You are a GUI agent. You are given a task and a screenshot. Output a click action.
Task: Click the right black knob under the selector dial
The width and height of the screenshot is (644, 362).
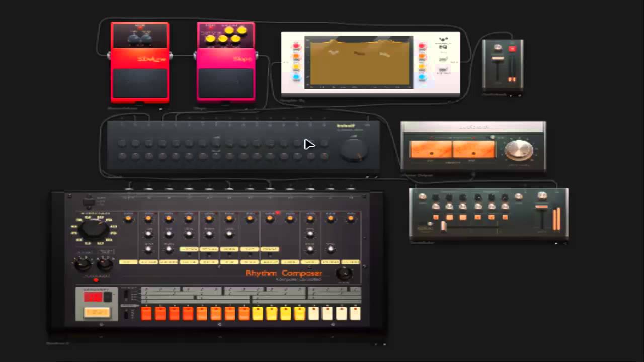pyautogui.click(x=105, y=263)
